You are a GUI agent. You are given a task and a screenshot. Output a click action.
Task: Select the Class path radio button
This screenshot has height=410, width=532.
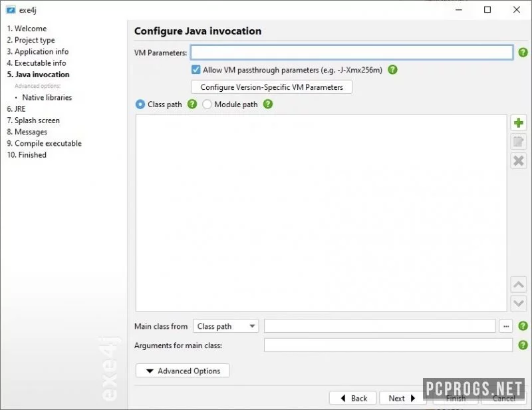point(140,104)
